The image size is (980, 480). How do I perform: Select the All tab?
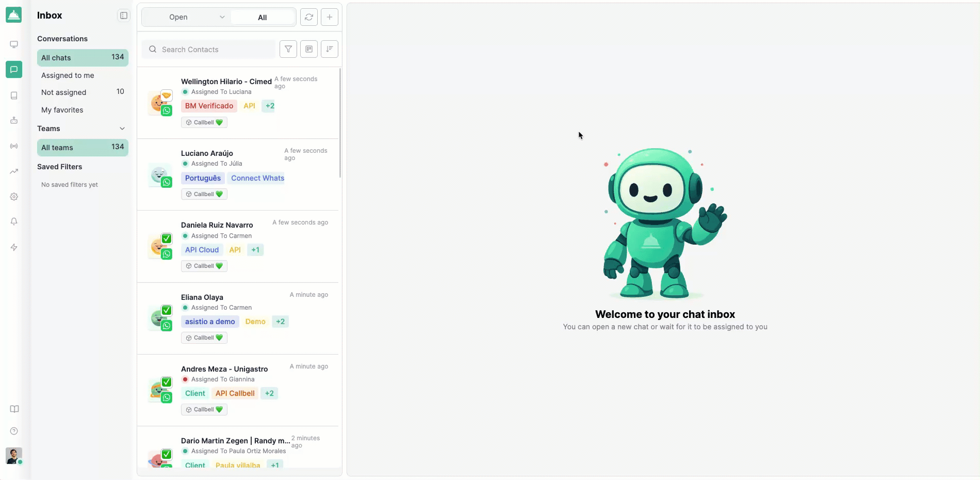click(x=262, y=18)
